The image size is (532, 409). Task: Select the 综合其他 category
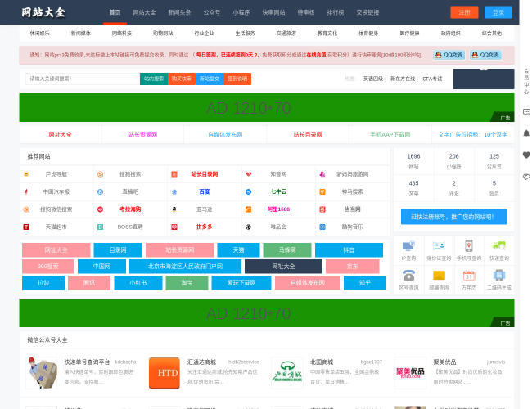pyautogui.click(x=492, y=34)
